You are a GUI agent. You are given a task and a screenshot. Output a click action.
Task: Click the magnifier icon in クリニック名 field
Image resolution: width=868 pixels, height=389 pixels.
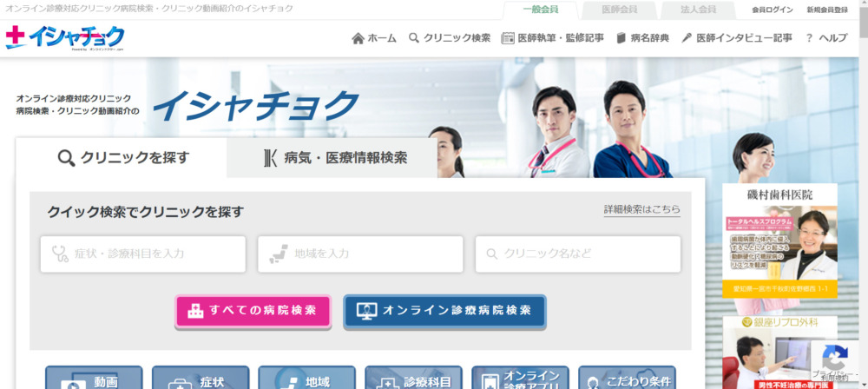click(x=491, y=254)
